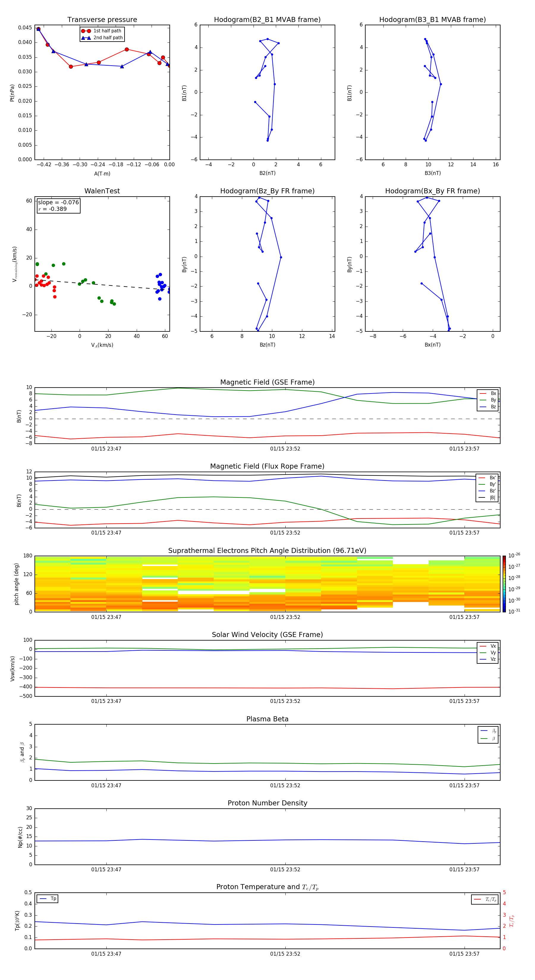
Task: Click the 'Proton Number Density' title
Action: (267, 803)
